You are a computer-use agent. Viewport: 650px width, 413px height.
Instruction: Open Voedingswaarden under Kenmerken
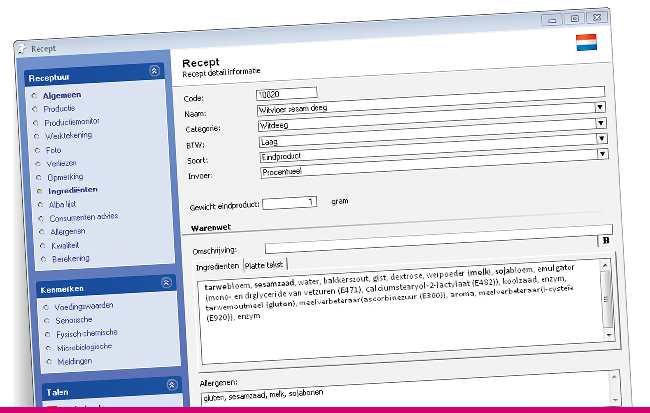point(84,306)
